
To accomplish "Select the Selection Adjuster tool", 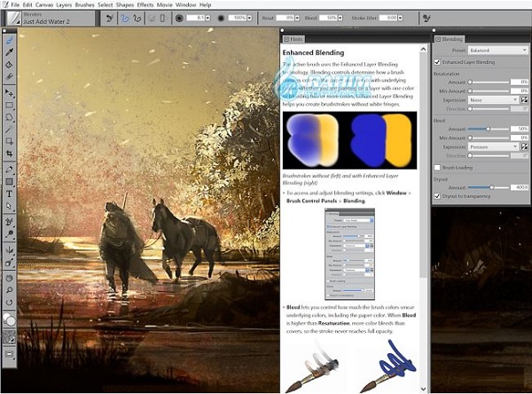I will [x=9, y=141].
